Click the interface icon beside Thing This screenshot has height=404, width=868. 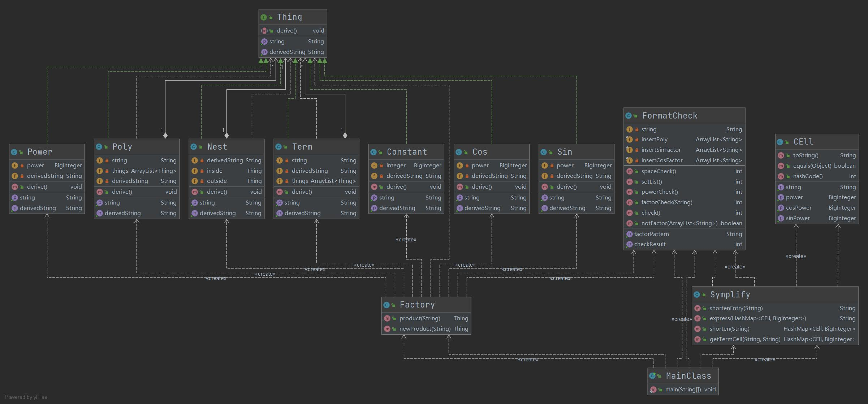tap(263, 17)
